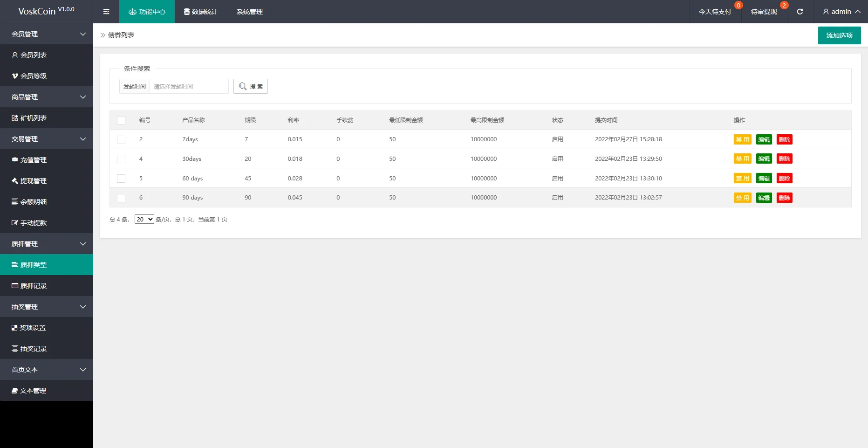
Task: Switch to the 系统管理 top tab
Action: [250, 12]
